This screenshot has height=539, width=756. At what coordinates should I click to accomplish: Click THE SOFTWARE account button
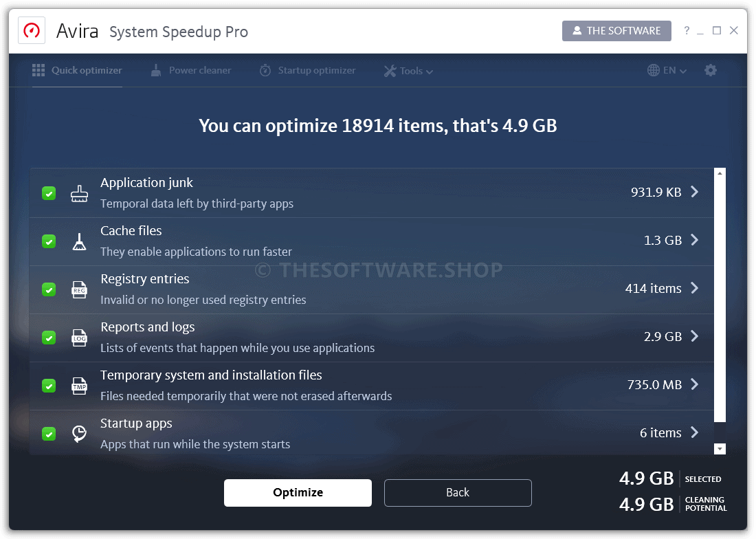click(x=616, y=31)
